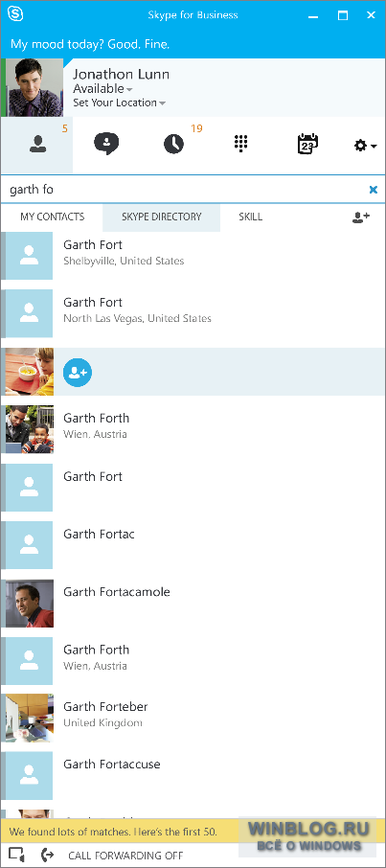Image resolution: width=386 pixels, height=868 pixels.
Task: Open the Conversations chat bubble icon
Action: pyautogui.click(x=106, y=145)
